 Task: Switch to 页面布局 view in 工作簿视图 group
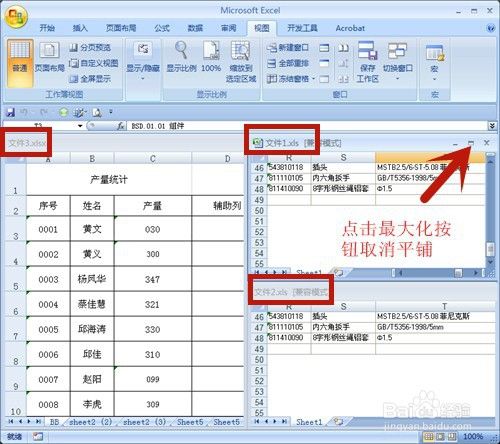[x=50, y=57]
